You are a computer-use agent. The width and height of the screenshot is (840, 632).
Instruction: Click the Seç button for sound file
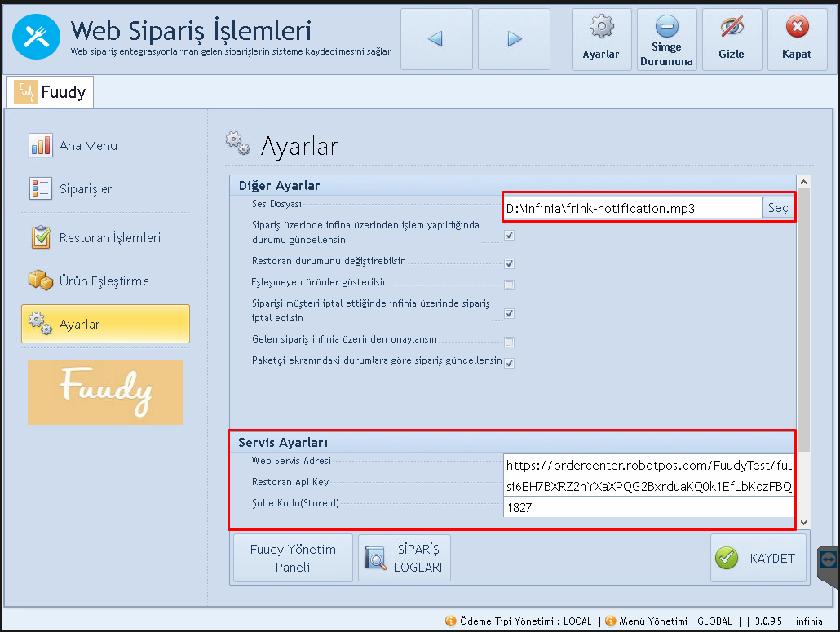[x=778, y=208]
